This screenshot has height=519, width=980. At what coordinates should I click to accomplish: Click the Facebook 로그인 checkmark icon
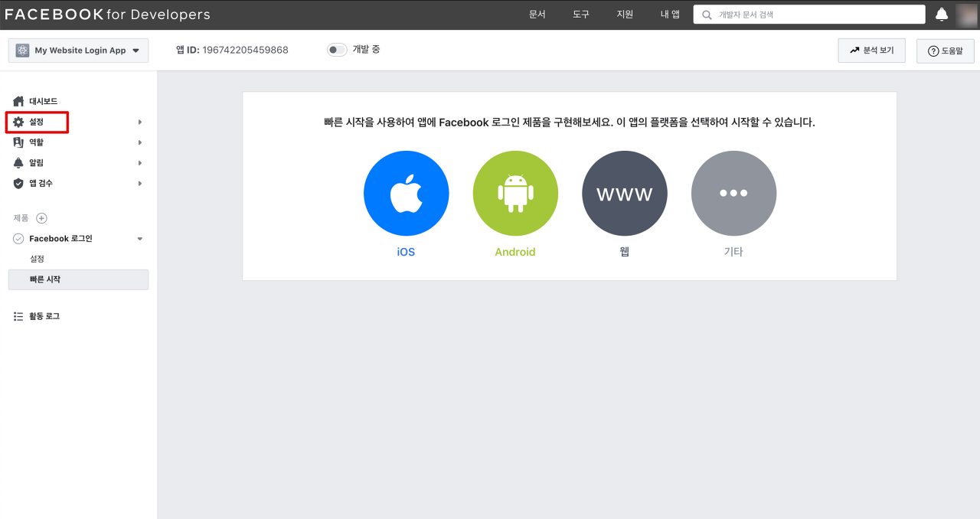point(18,239)
